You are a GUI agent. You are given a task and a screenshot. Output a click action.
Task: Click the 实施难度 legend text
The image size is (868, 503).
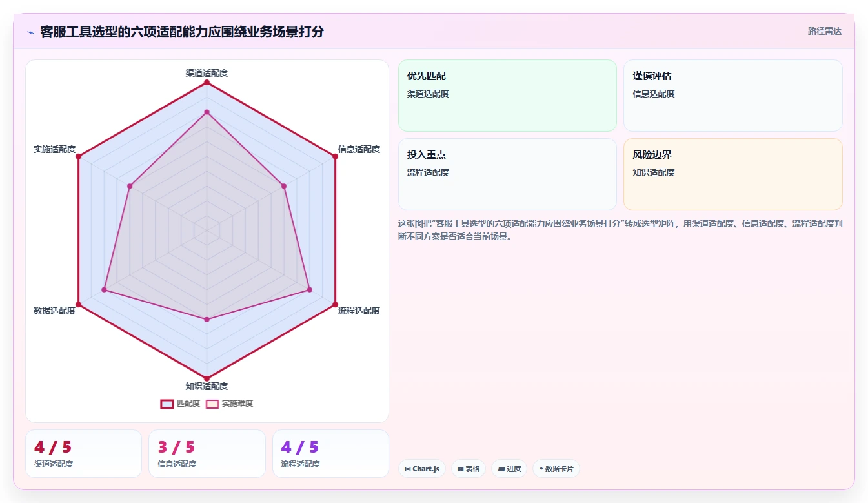tap(237, 404)
